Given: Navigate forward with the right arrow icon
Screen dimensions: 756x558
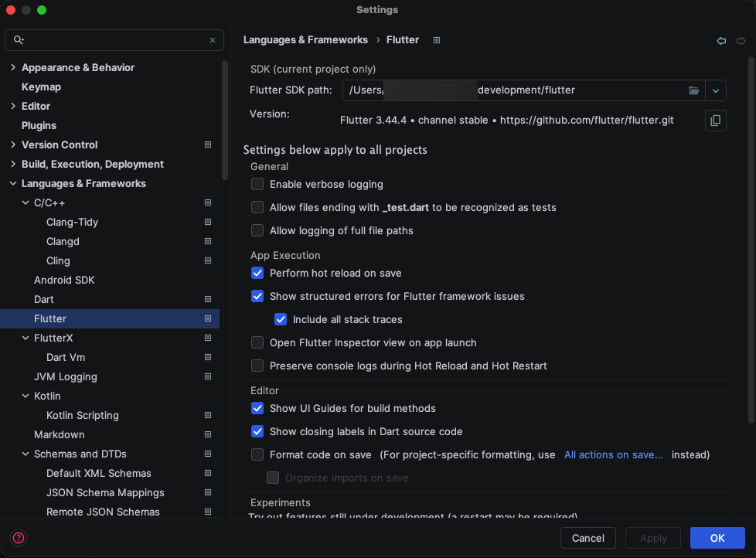Looking at the screenshot, I should click(741, 40).
